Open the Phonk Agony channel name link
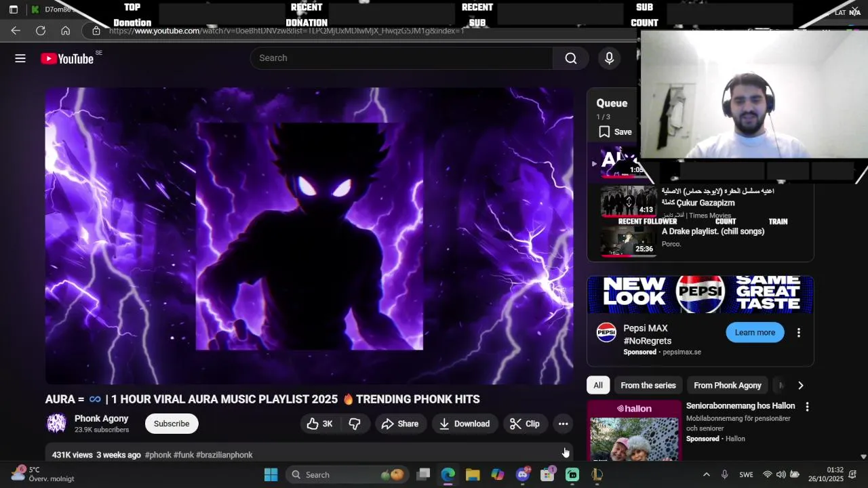Viewport: 868px width, 488px height. pos(101,419)
